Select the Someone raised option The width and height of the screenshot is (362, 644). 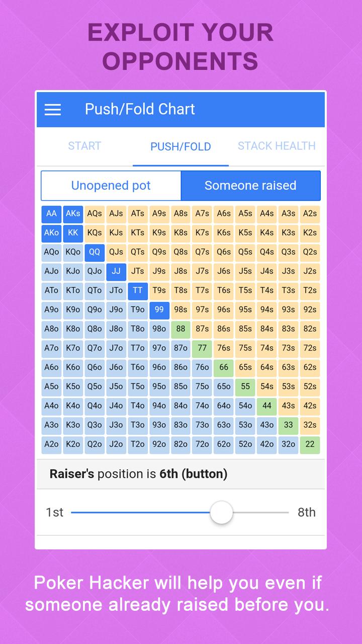(250, 186)
